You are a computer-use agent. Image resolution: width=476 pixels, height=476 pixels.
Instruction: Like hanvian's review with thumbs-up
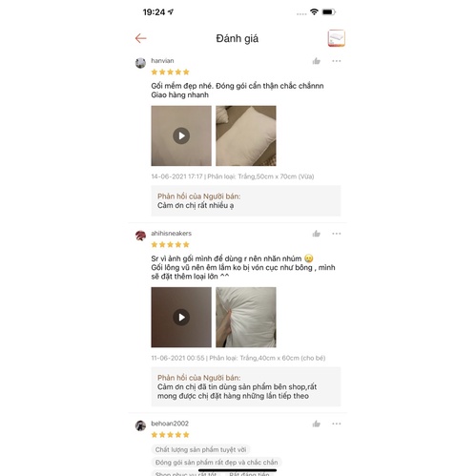(x=316, y=61)
